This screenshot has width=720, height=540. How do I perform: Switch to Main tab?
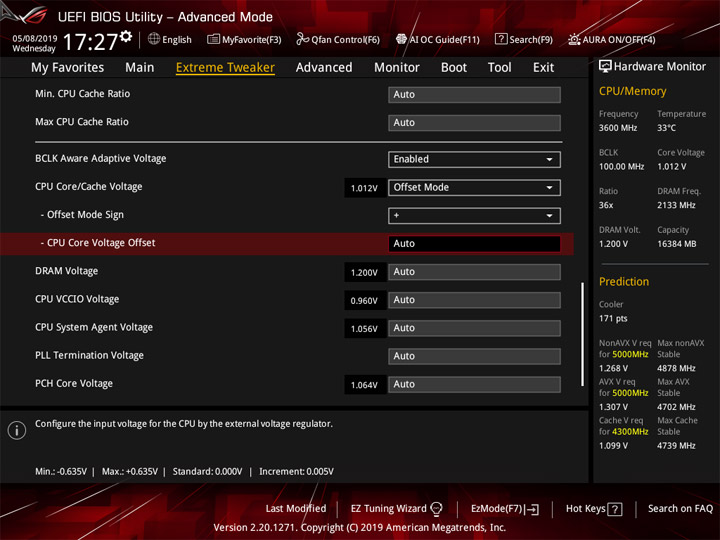tap(140, 68)
